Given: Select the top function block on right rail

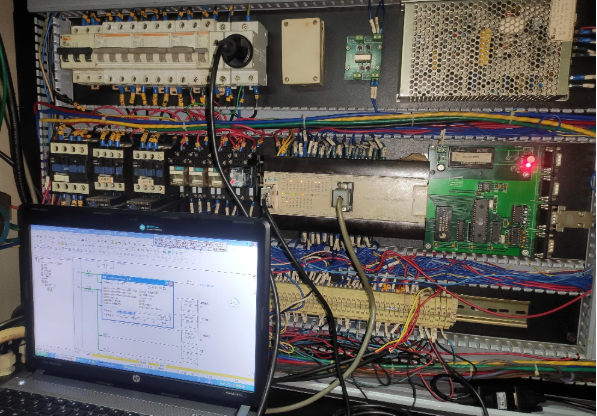Looking at the screenshot, I should point(190,306).
